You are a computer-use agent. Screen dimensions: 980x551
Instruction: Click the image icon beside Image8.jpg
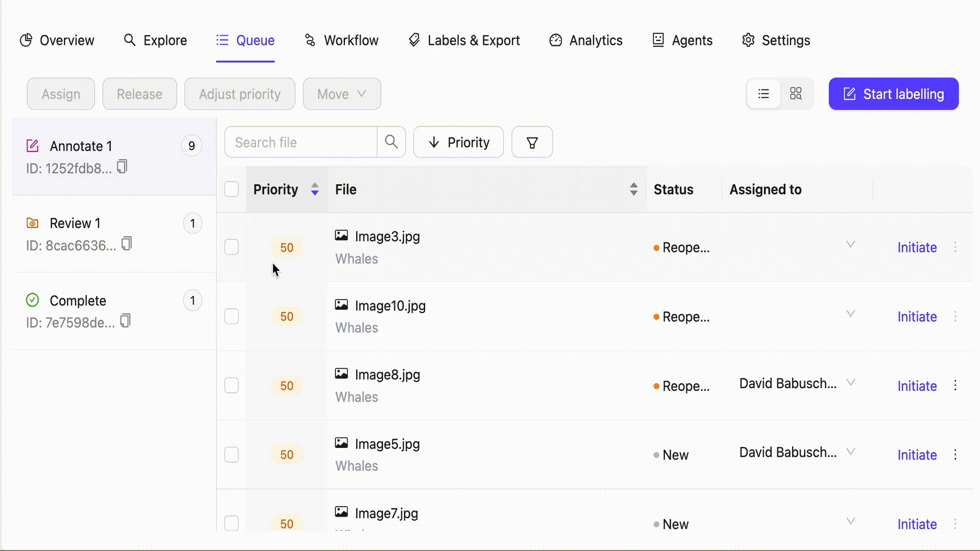click(x=341, y=374)
